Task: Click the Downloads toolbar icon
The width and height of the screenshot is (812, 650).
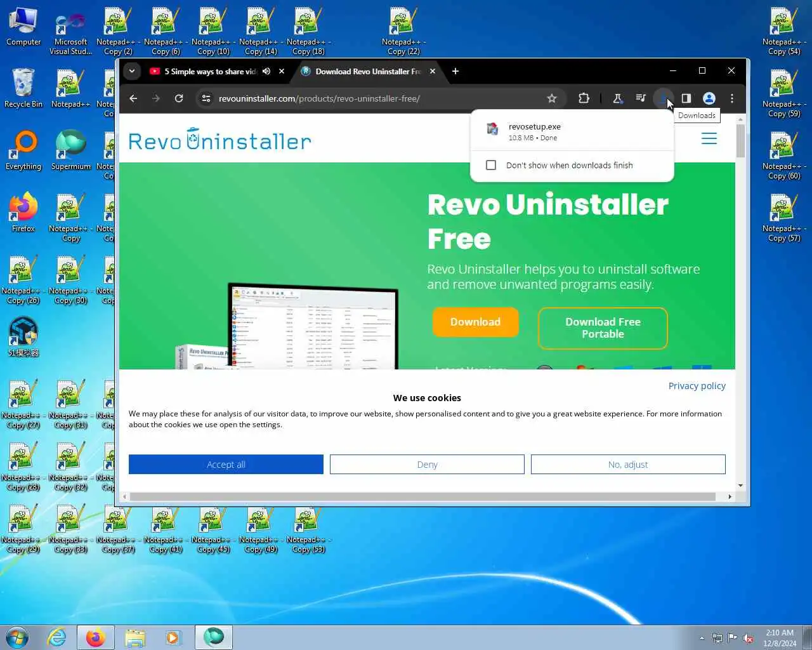Action: tap(663, 98)
